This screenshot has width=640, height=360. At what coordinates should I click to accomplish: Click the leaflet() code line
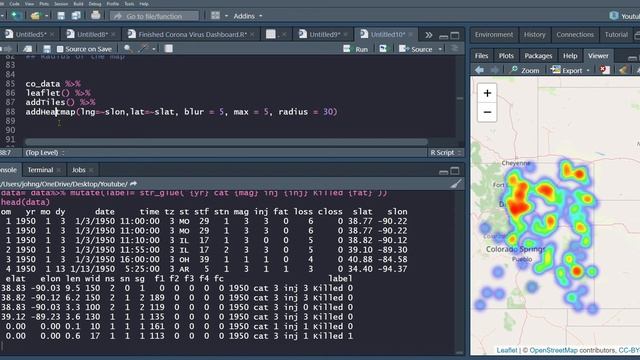58,93
